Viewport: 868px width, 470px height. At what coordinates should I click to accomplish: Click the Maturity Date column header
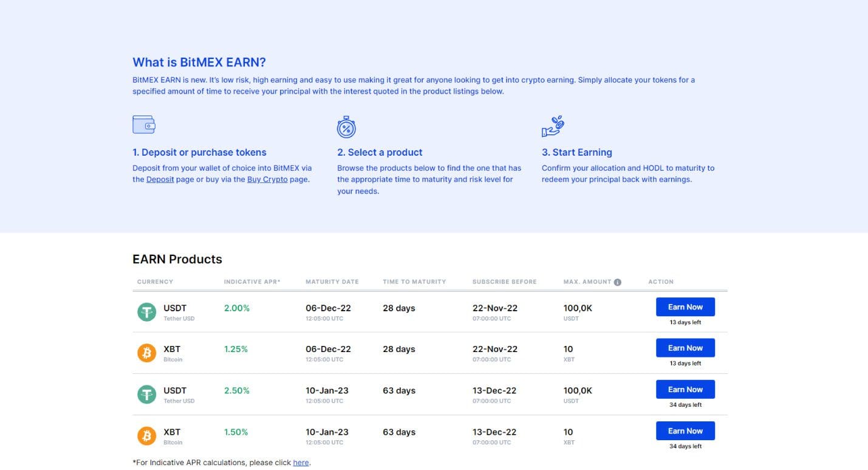coord(332,282)
